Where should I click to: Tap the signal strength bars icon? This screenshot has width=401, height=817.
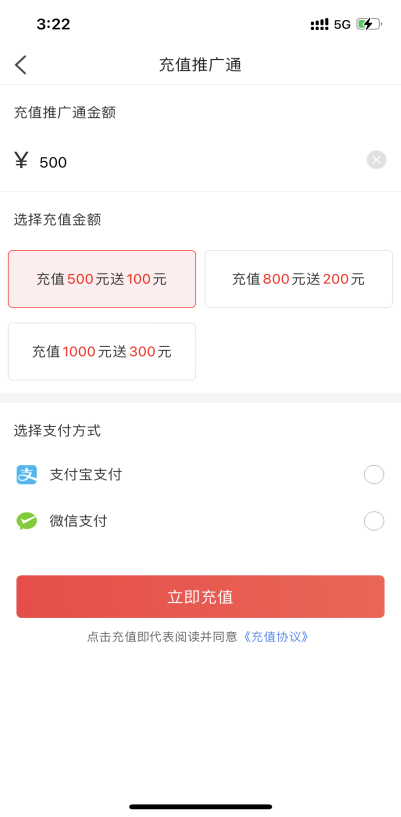(x=319, y=24)
